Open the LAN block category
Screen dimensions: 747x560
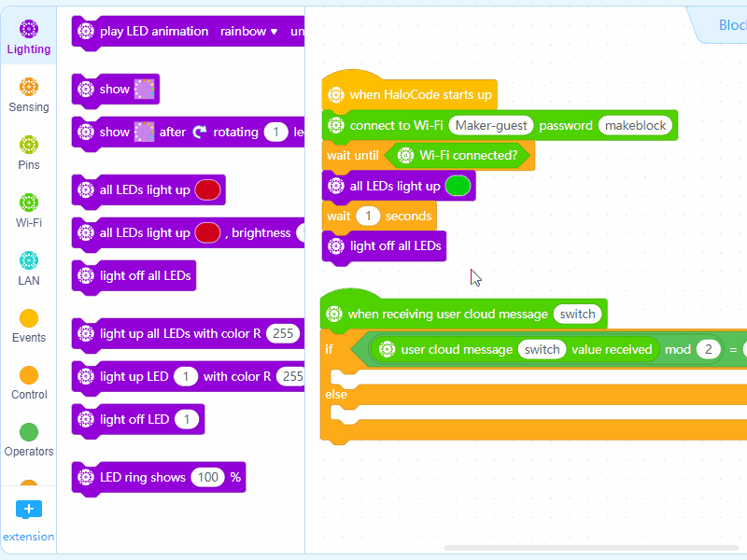(x=29, y=269)
